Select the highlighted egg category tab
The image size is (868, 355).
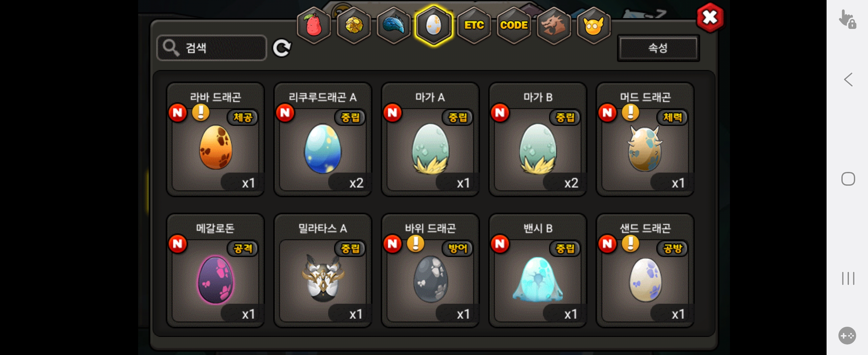(434, 25)
